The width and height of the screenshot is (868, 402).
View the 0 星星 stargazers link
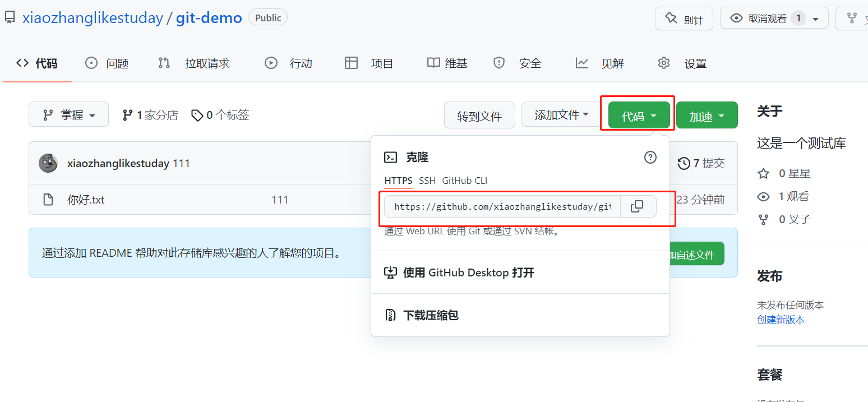784,174
